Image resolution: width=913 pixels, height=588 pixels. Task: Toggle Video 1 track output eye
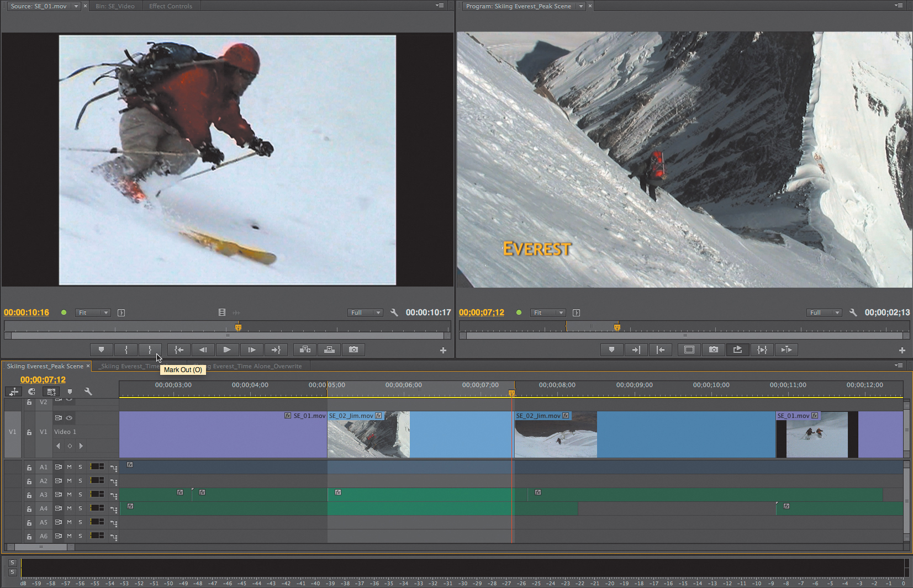coord(69,418)
